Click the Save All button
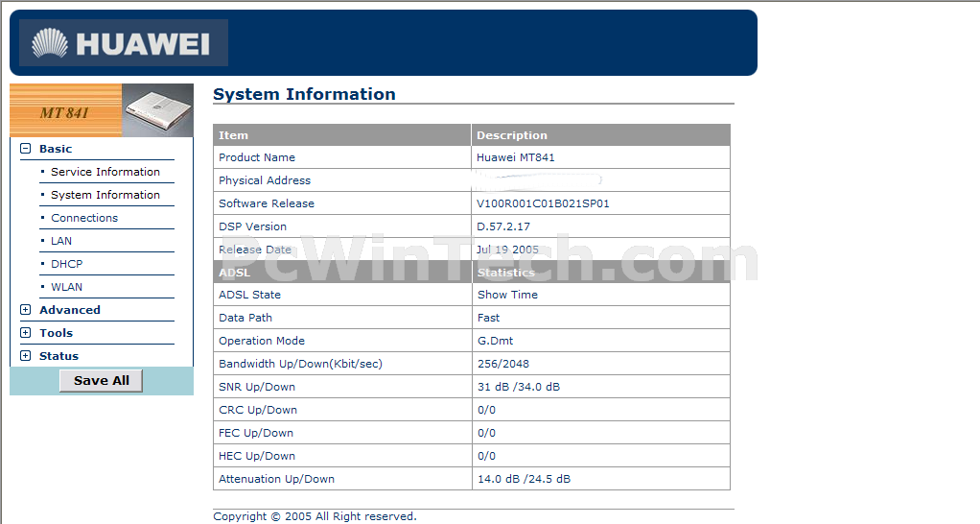 coord(102,380)
